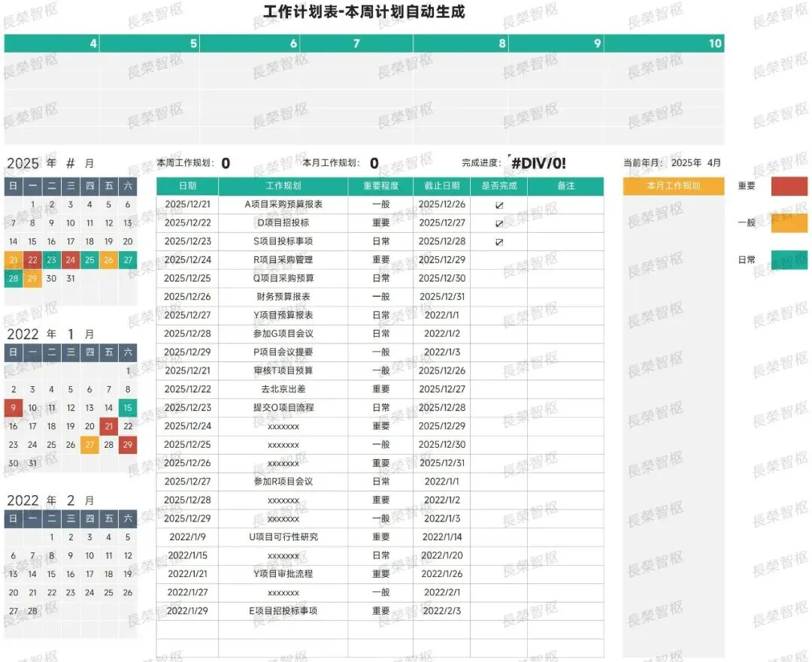Click the P项目会议提要 plan cell
This screenshot has width=812, height=662.
(x=283, y=352)
